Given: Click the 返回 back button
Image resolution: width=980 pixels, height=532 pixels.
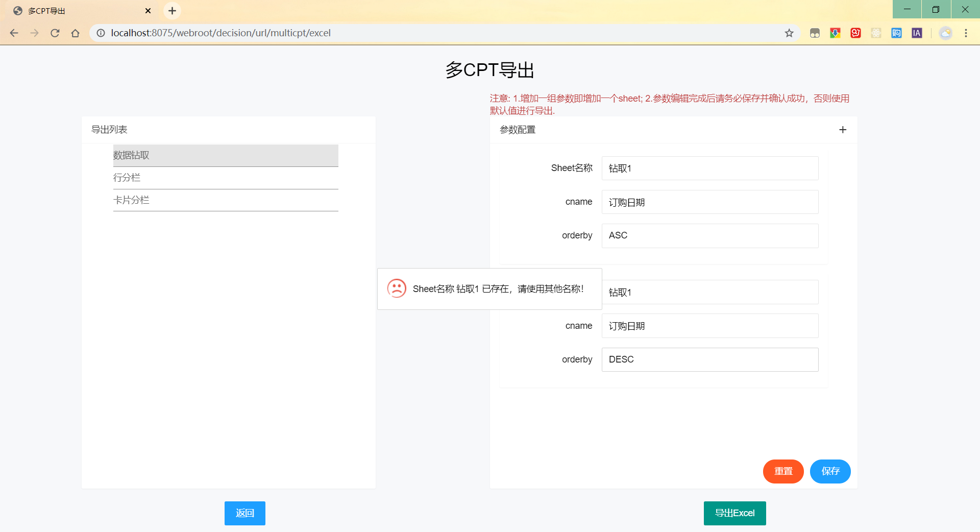Looking at the screenshot, I should pyautogui.click(x=245, y=513).
